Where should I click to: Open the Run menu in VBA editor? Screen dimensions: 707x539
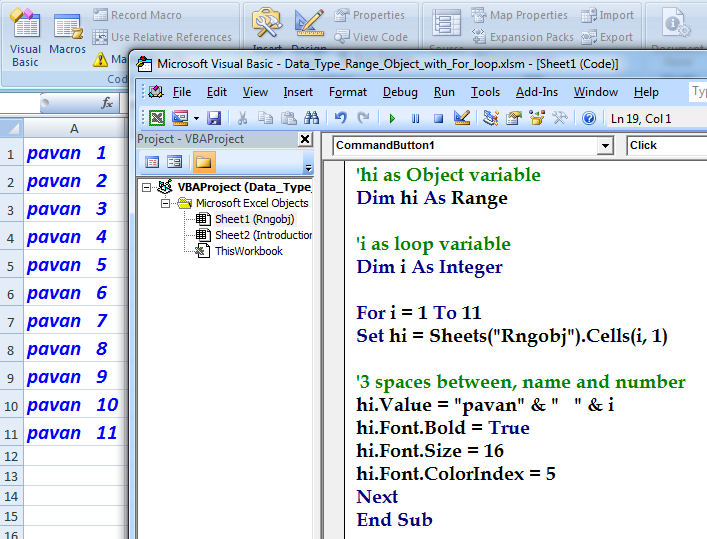click(x=444, y=92)
